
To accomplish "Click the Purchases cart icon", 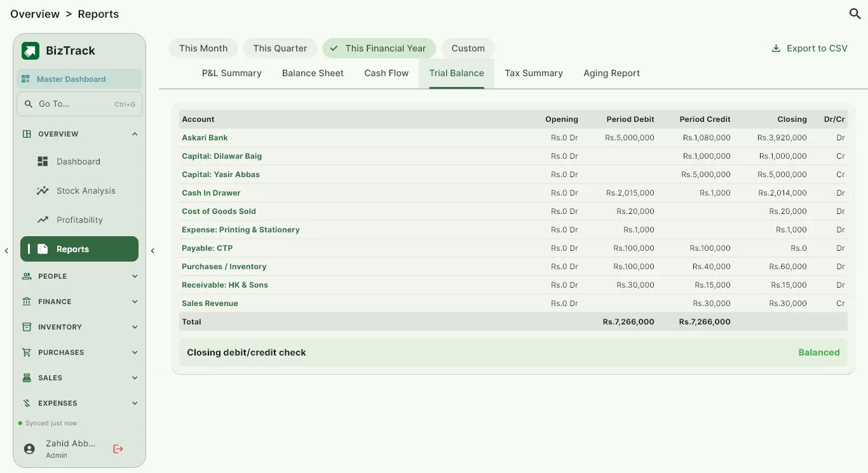I will (27, 352).
